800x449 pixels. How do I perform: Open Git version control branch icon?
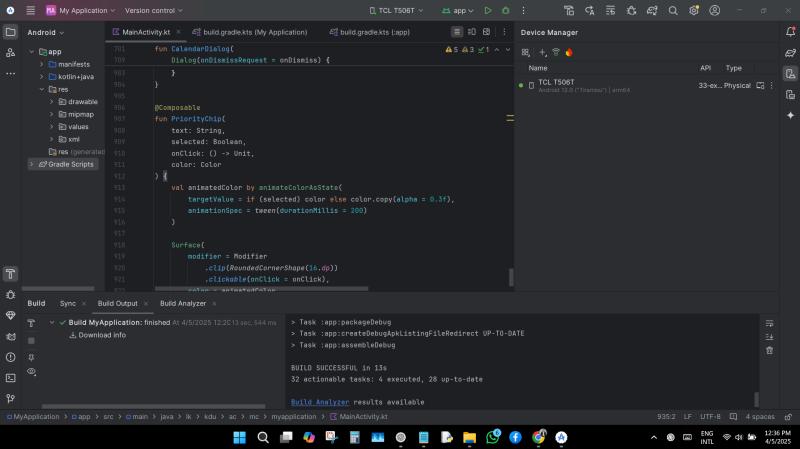click(10, 398)
